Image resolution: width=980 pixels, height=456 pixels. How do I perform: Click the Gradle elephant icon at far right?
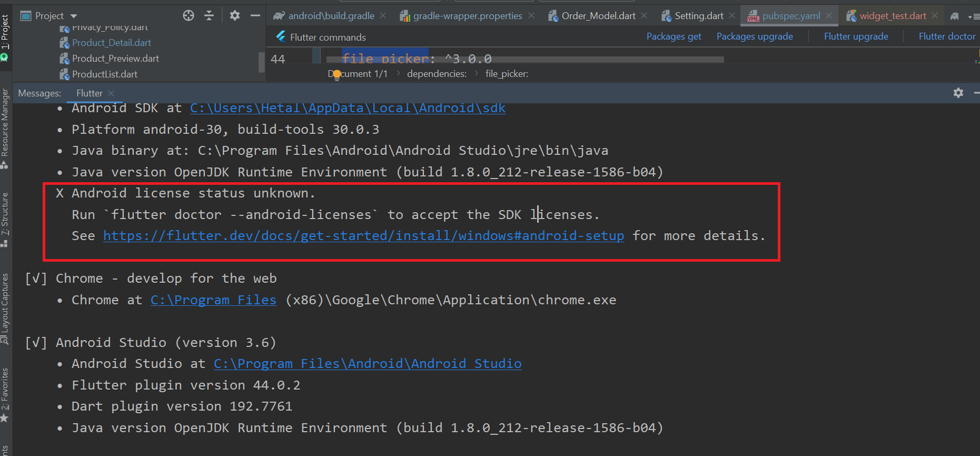coord(954,16)
